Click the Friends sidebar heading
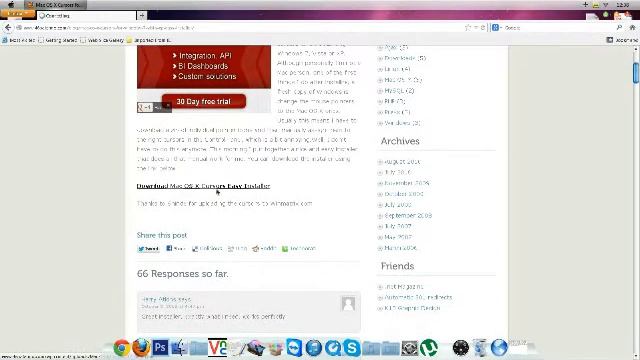Screen dimensions: 640x360 tap(397, 266)
